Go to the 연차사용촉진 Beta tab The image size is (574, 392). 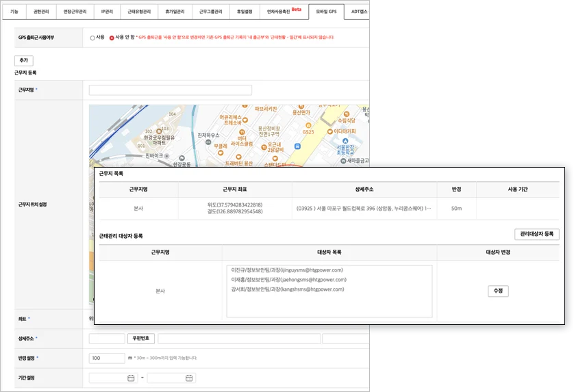pos(280,12)
